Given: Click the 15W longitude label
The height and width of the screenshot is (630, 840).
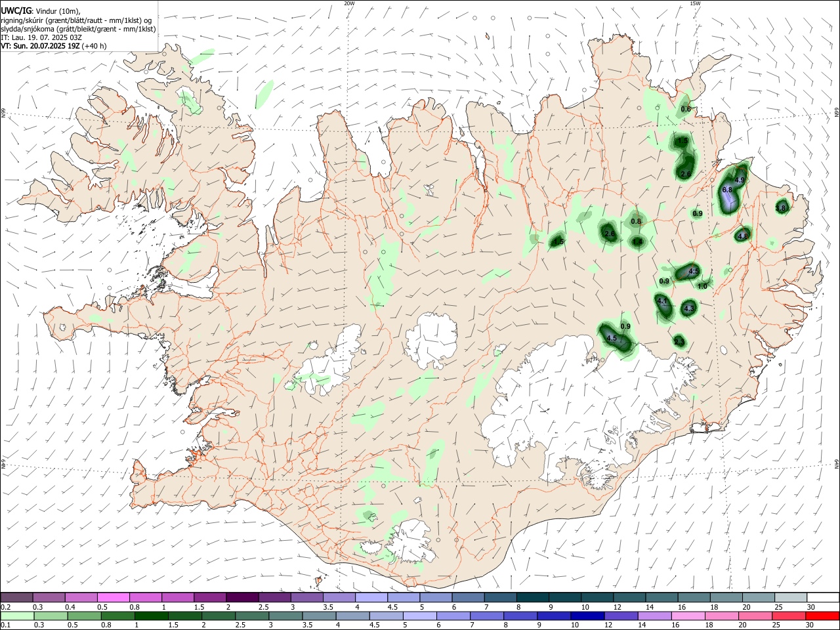Looking at the screenshot, I should 695,3.
